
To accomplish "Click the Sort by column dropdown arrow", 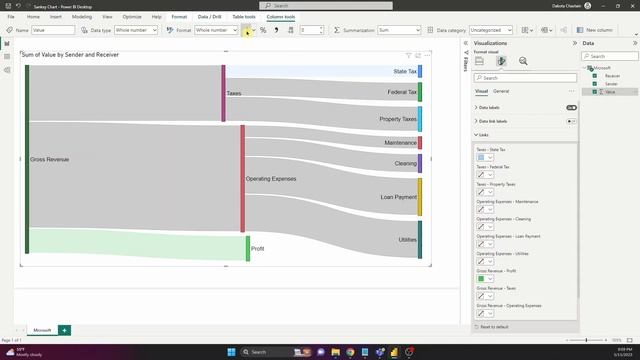I will pos(531,31).
